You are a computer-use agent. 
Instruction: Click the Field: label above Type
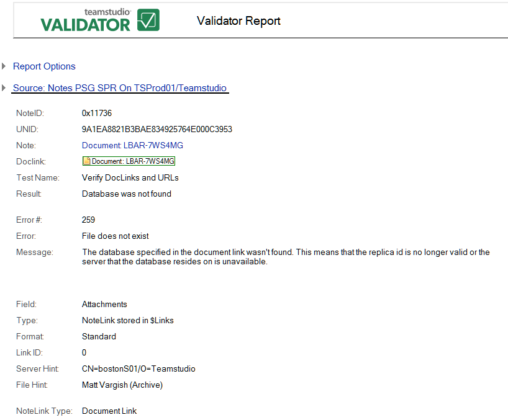click(x=26, y=304)
